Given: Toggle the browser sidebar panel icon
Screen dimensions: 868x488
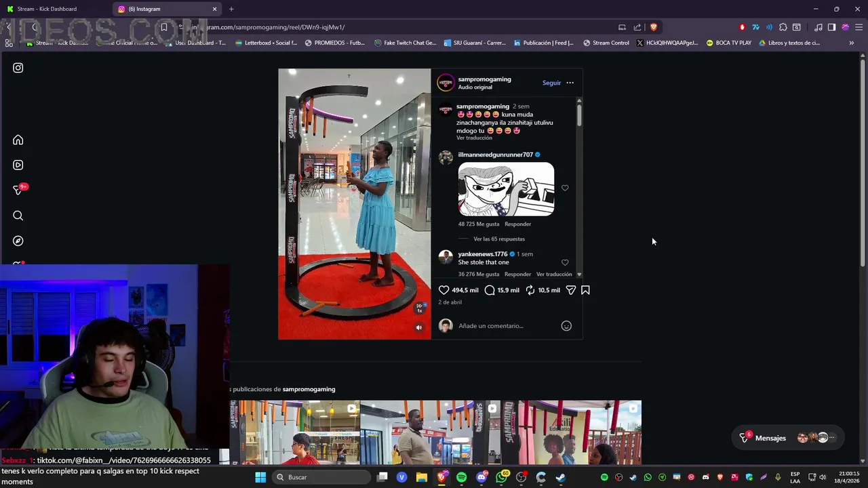Looking at the screenshot, I should (831, 27).
